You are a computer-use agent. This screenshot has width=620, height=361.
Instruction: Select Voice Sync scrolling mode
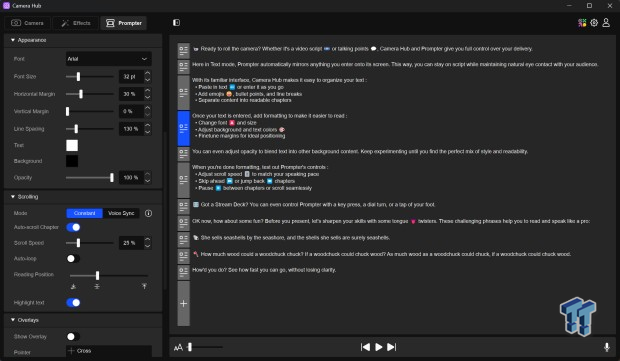(121, 213)
